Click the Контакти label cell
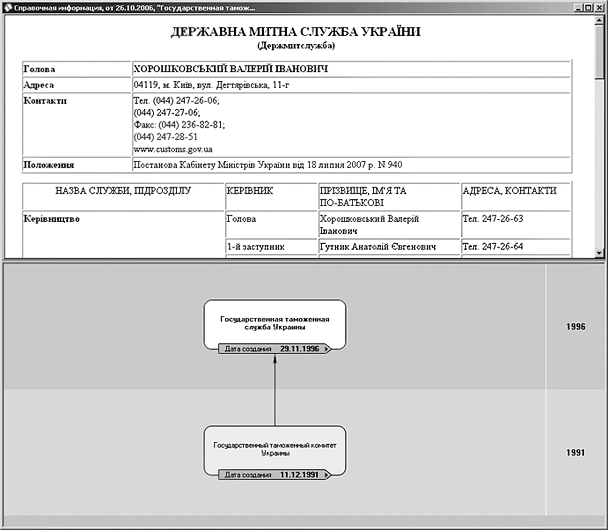Viewport: 608px width, 530px height. 77,124
